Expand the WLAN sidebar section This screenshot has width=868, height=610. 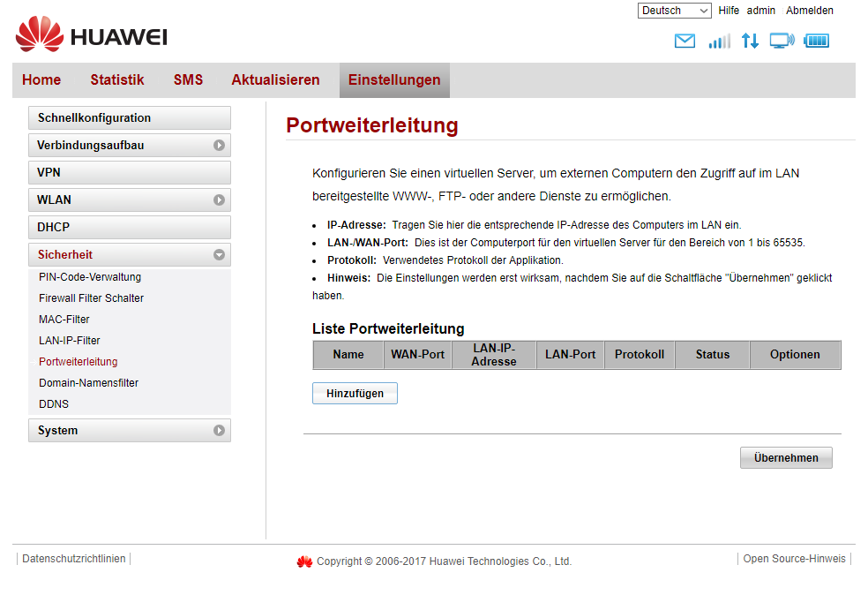[130, 200]
